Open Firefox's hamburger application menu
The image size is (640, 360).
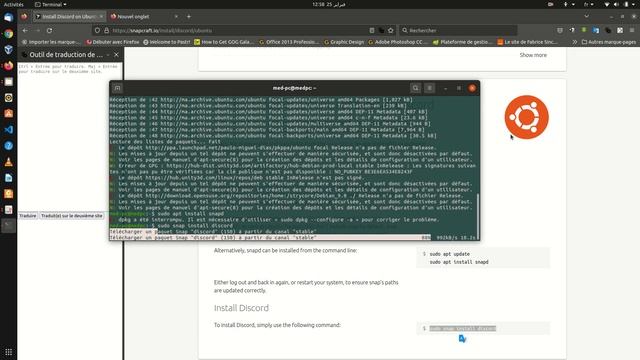632,31
